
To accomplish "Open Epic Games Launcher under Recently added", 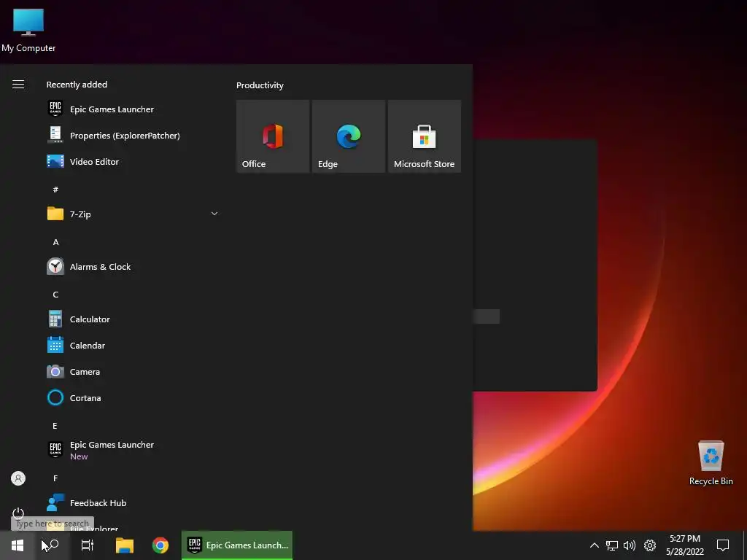I will tap(133, 109).
